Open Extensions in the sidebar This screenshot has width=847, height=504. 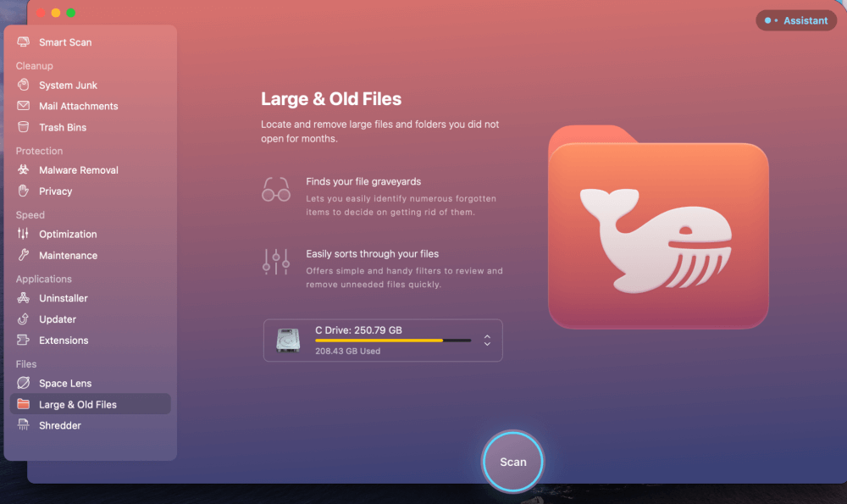tap(63, 341)
